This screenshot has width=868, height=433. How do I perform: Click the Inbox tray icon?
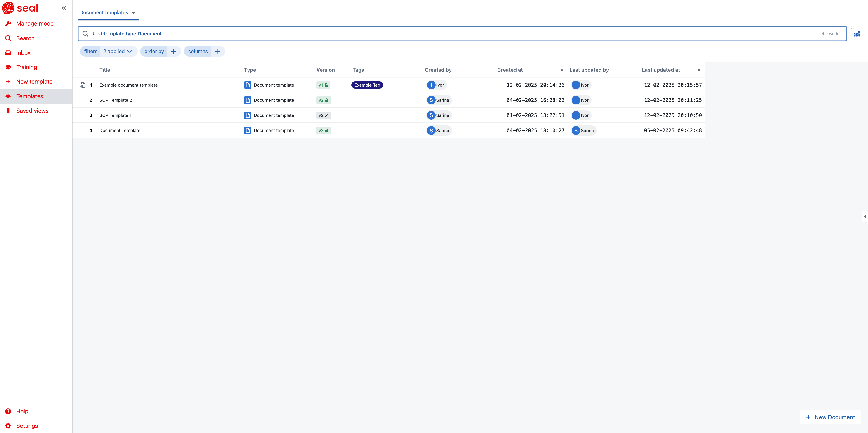(x=8, y=53)
